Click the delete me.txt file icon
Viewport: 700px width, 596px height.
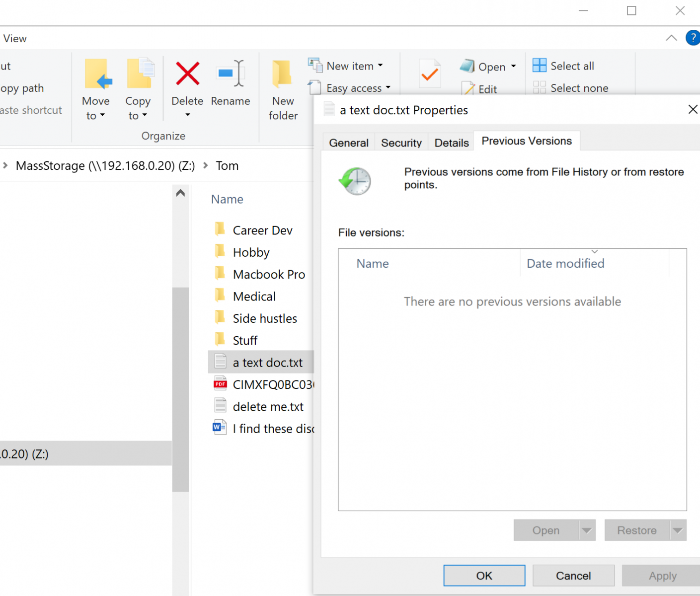tap(220, 406)
